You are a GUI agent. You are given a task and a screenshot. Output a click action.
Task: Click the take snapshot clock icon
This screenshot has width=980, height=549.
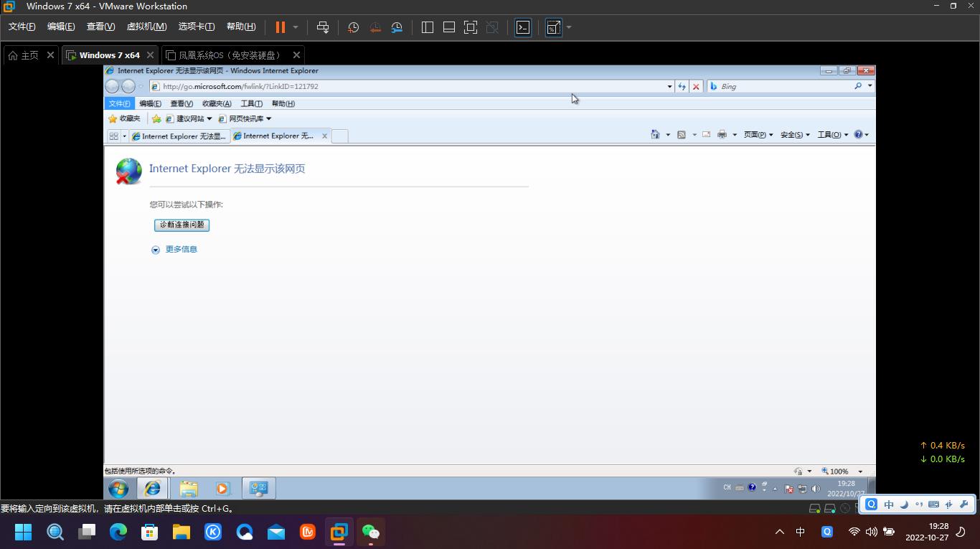coord(353,27)
